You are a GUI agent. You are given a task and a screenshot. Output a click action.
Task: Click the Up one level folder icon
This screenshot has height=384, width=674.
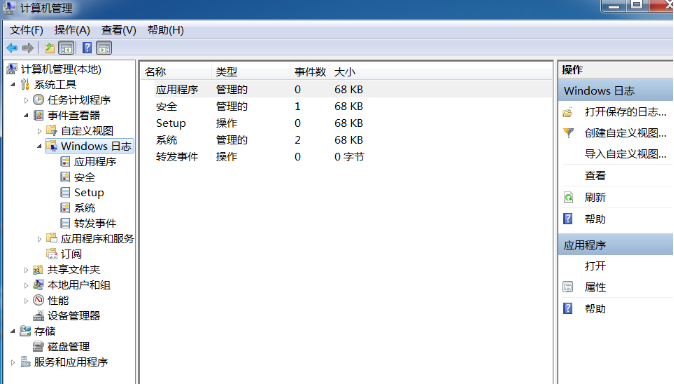coord(50,48)
